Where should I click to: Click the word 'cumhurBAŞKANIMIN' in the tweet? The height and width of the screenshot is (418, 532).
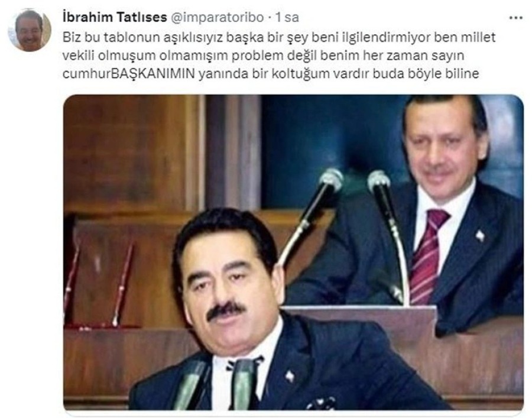(129, 73)
